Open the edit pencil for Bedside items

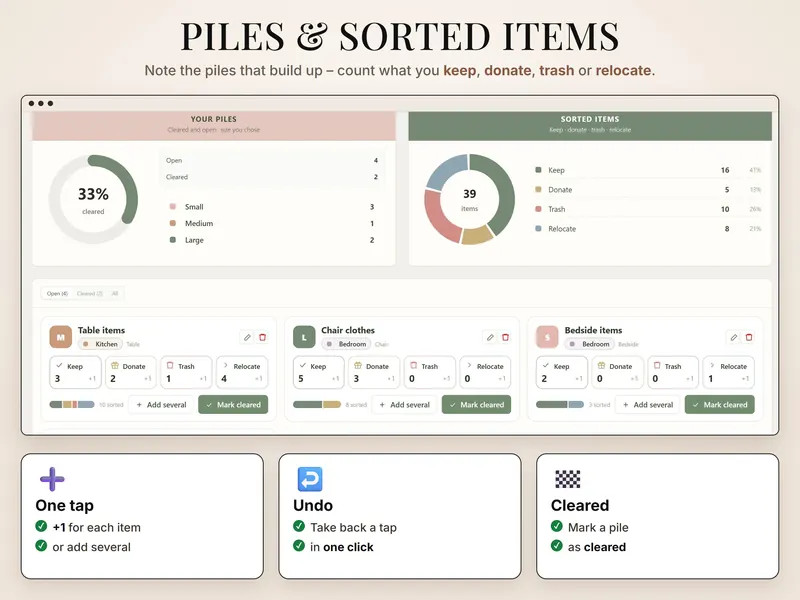pyautogui.click(x=733, y=337)
